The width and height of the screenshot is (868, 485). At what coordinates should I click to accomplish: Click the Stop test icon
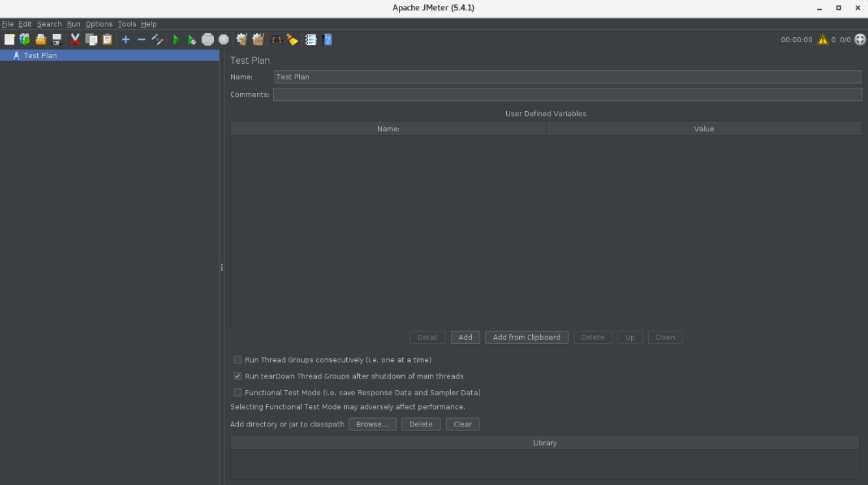[208, 40]
